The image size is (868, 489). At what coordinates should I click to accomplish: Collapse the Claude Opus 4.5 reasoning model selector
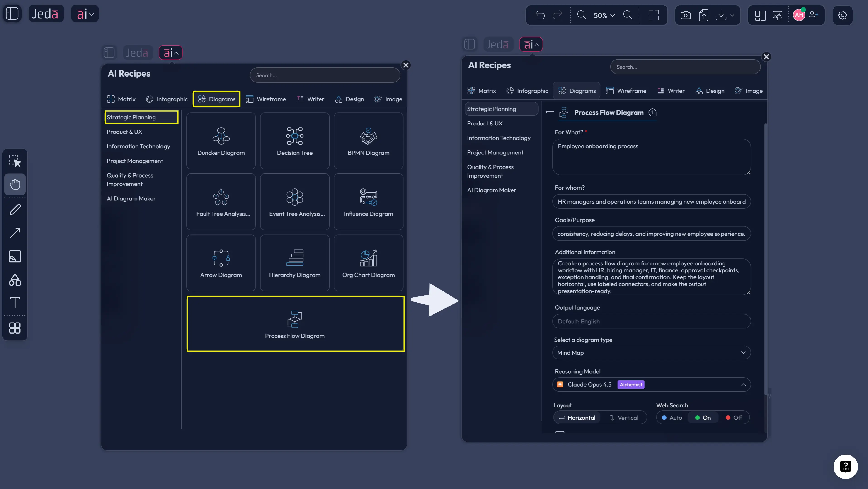[743, 384]
